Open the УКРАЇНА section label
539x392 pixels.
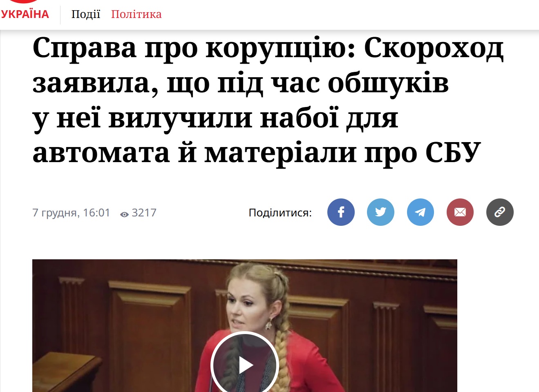[x=25, y=15]
